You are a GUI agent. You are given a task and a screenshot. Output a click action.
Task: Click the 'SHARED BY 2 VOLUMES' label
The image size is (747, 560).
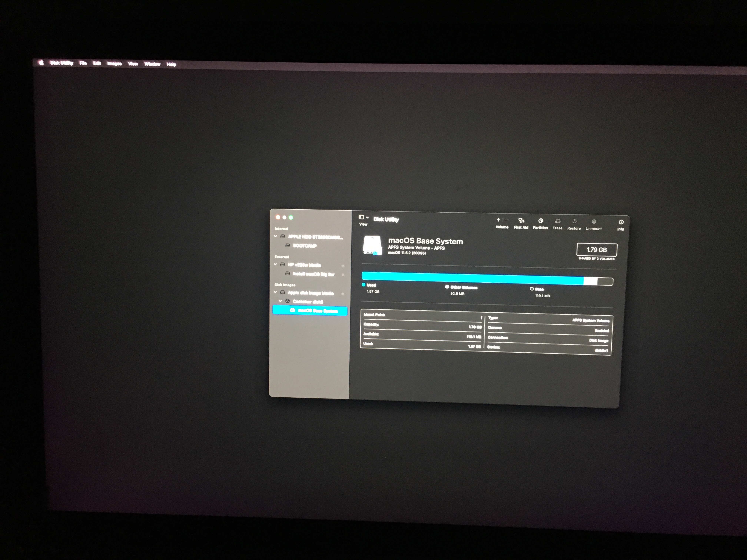pyautogui.click(x=596, y=259)
